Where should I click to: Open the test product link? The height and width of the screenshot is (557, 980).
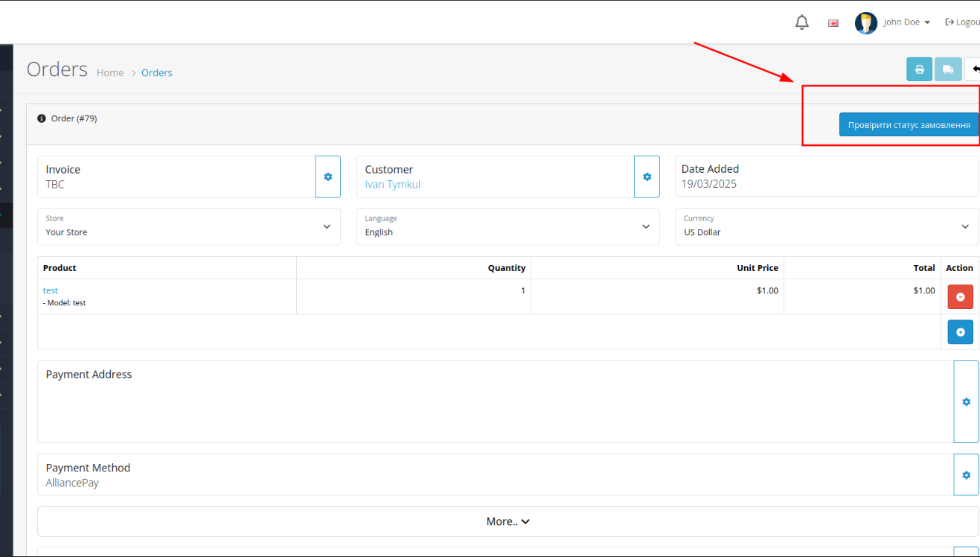click(x=51, y=290)
